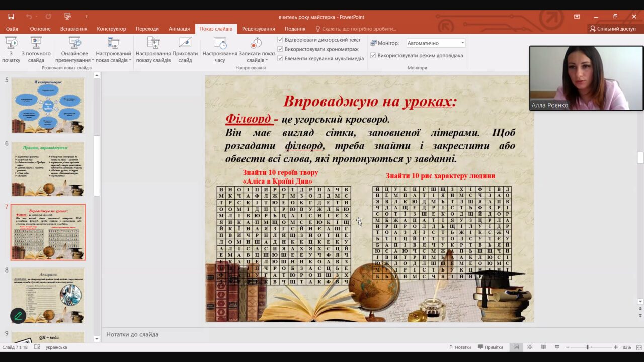
Task: Select slide 7 thumbnail
Action: coord(48,232)
